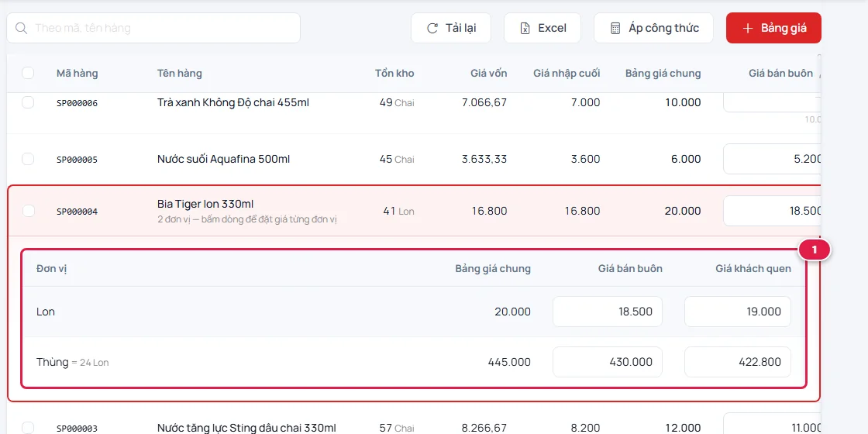Edit Thùng Giá bán buôn 430.000
The width and height of the screenshot is (868, 434).
608,362
